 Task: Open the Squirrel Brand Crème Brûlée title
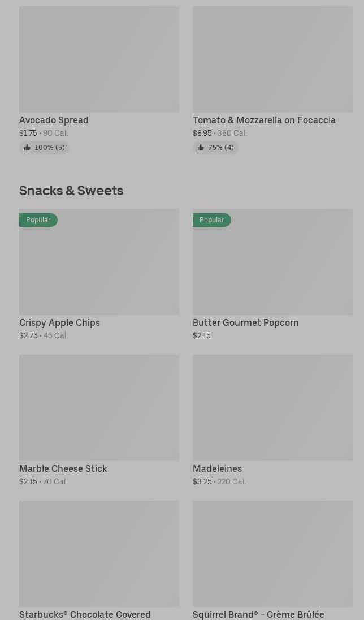[x=258, y=614]
